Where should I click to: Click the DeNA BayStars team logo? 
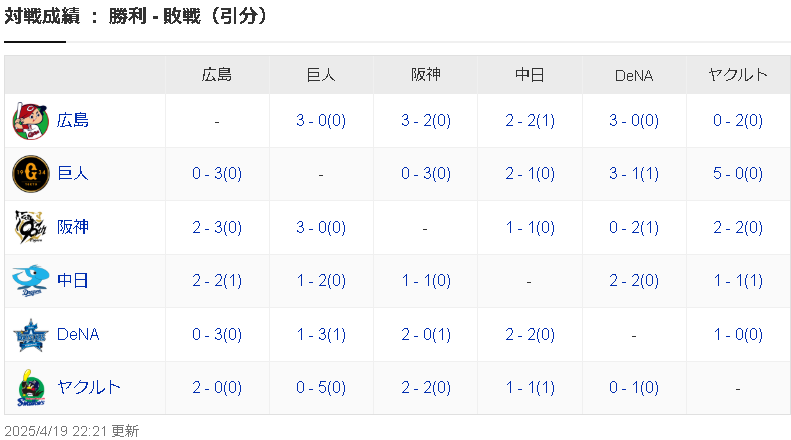point(31,335)
